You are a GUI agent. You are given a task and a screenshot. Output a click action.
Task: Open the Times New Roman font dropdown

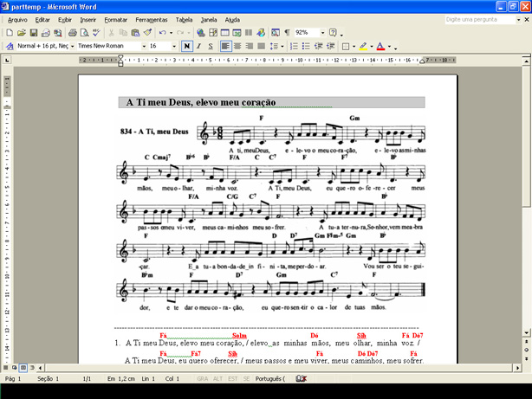click(144, 46)
